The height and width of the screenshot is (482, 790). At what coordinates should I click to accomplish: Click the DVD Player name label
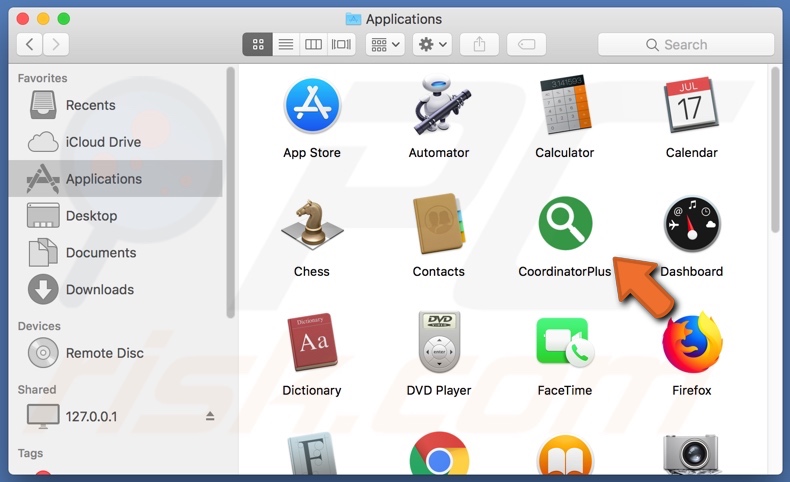(x=439, y=390)
